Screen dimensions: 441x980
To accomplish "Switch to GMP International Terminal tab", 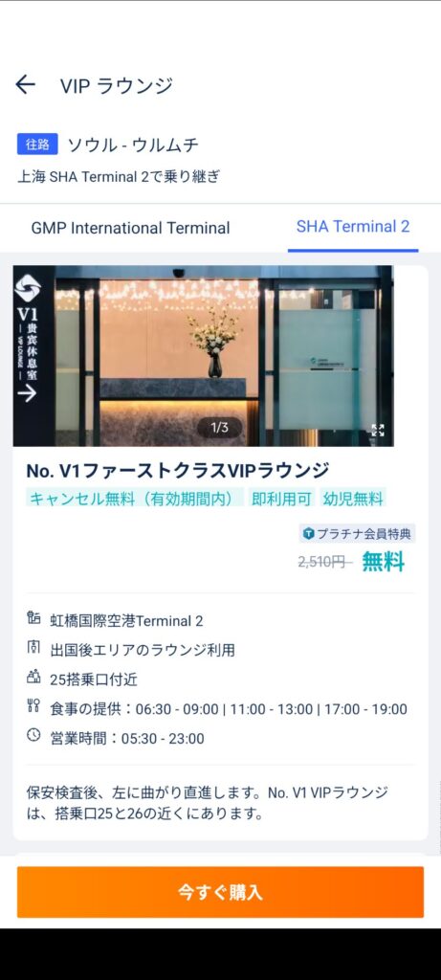I will click(130, 228).
